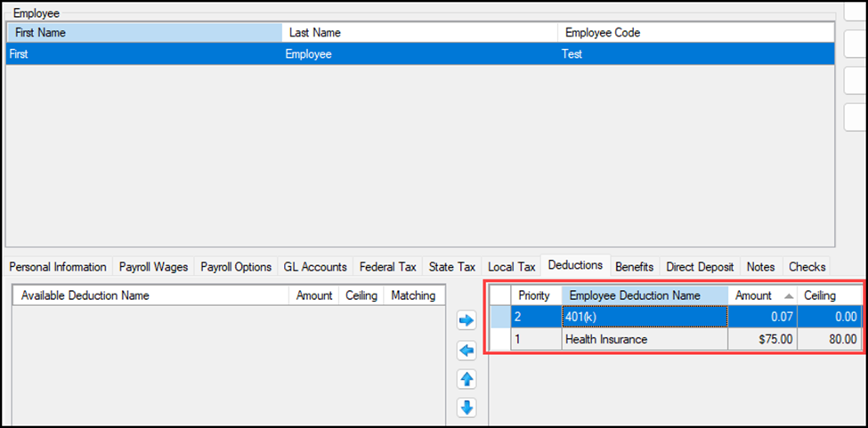Move deduction up with up arrow
Viewport: 868px width, 428px height.
click(466, 380)
